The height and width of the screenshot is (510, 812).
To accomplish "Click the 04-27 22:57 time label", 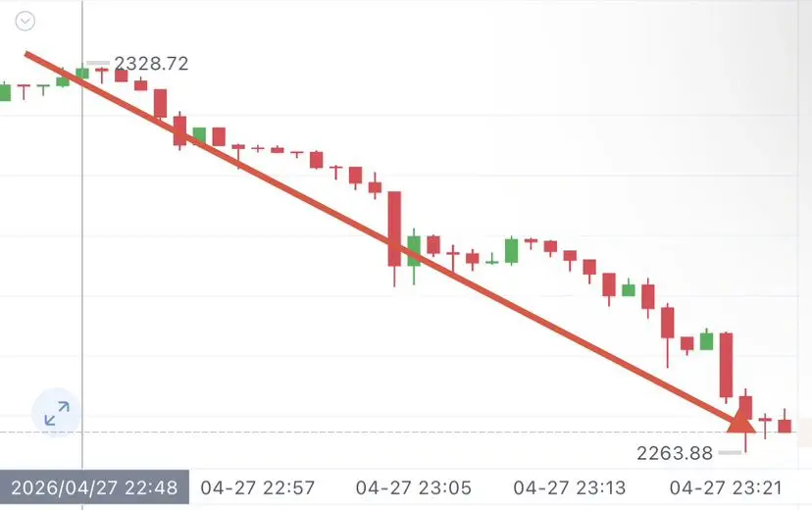I will coord(257,487).
